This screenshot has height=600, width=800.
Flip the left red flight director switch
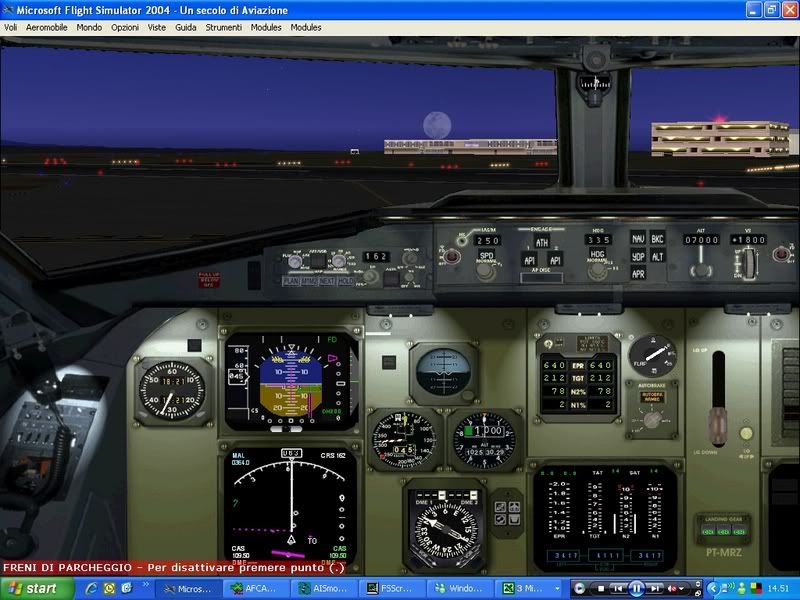[451, 256]
